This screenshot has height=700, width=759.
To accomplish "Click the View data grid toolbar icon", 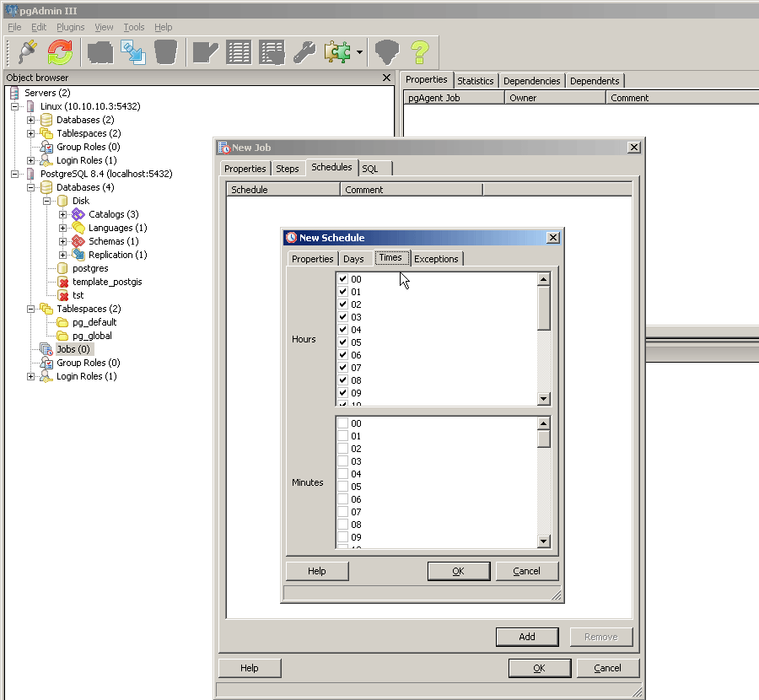I will pyautogui.click(x=239, y=52).
